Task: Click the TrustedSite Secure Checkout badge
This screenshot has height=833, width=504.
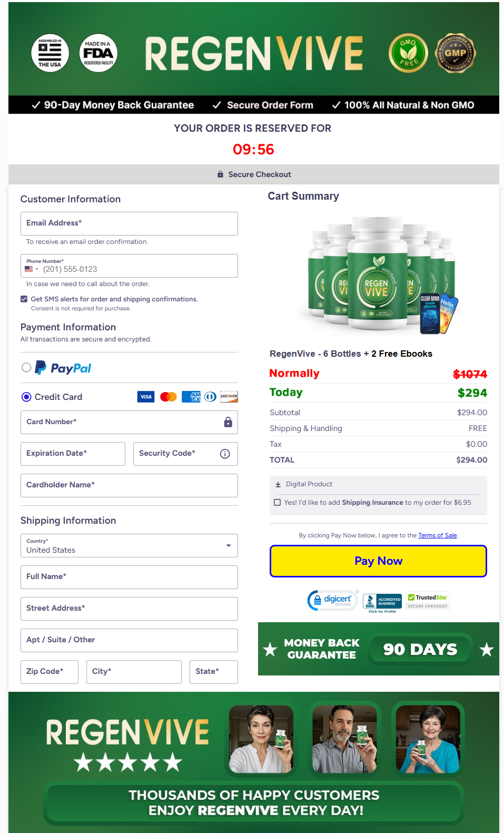Action: [428, 601]
